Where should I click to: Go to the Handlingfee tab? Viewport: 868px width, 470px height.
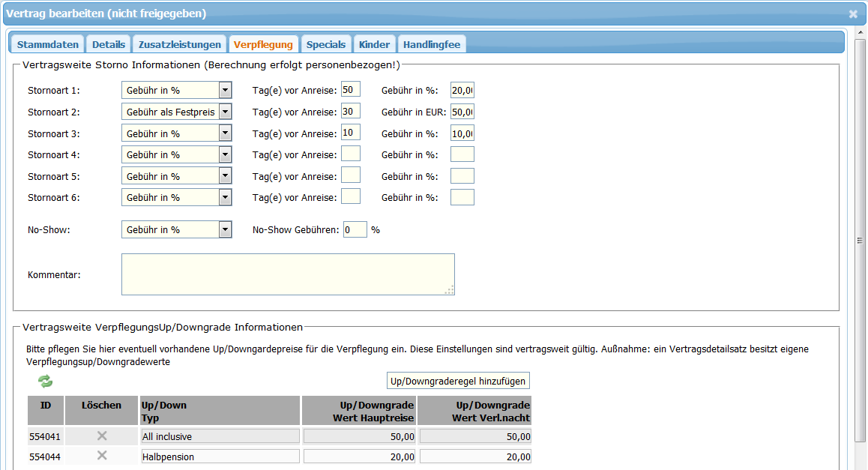(x=432, y=44)
